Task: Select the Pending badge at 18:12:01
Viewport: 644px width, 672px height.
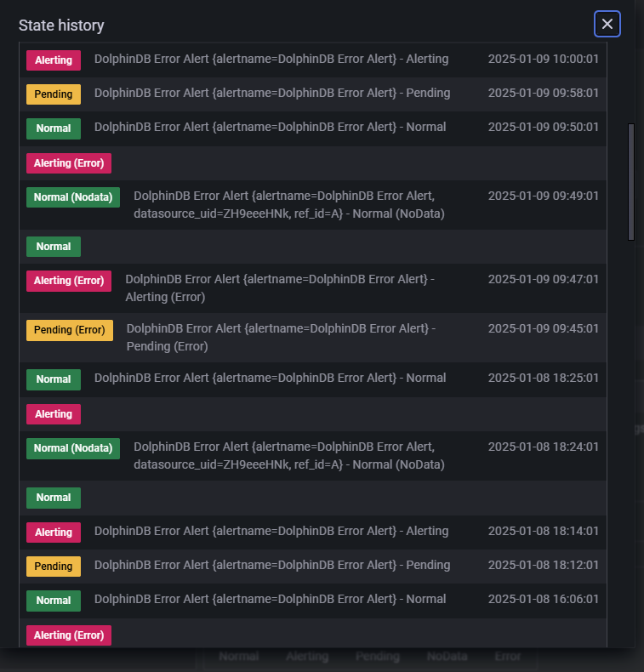Action: pos(54,567)
